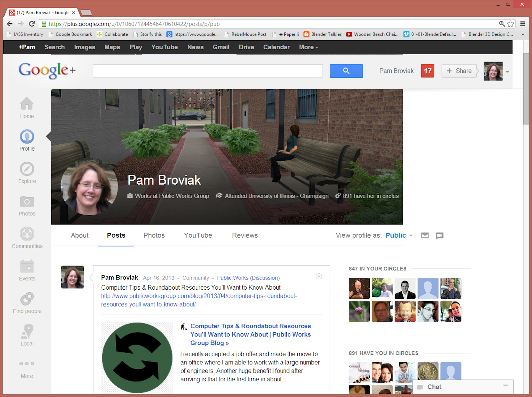532x397 pixels.
Task: Switch to the Reviews tab
Action: [245, 235]
